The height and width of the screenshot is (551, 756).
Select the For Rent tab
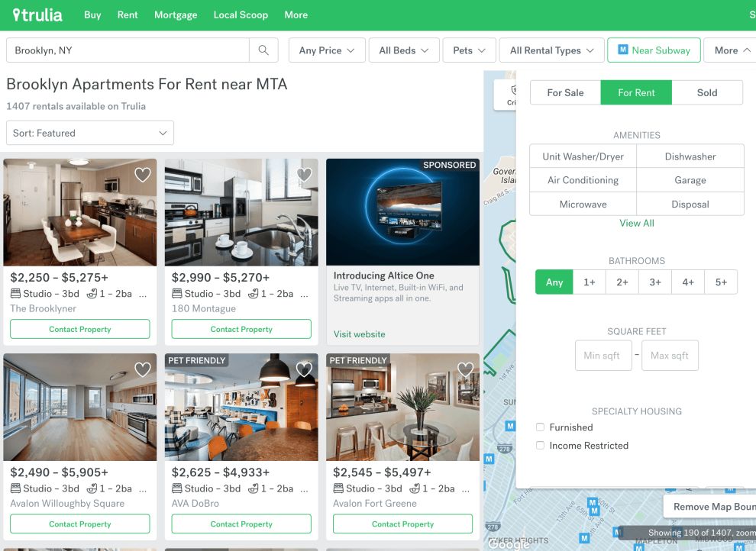[x=636, y=92]
